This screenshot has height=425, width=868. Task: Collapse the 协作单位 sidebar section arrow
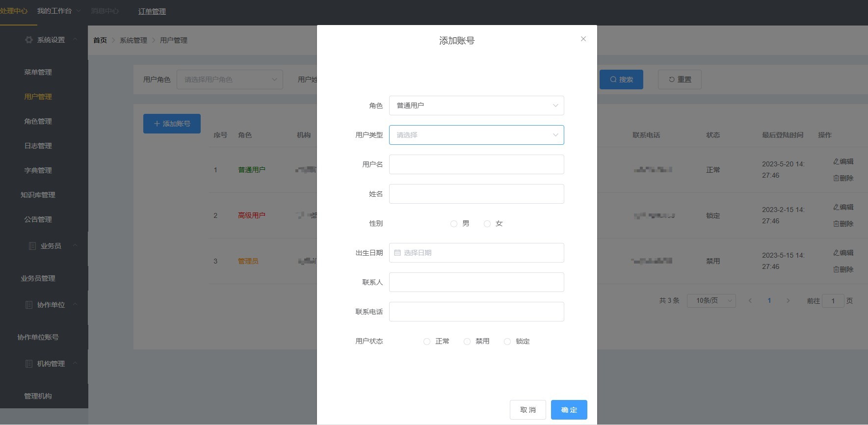75,304
